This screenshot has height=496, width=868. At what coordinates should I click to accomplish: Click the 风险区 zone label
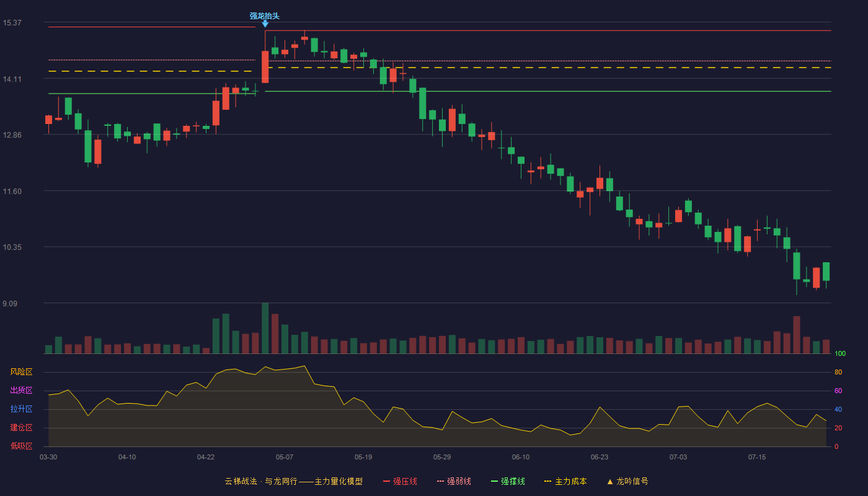(21, 372)
